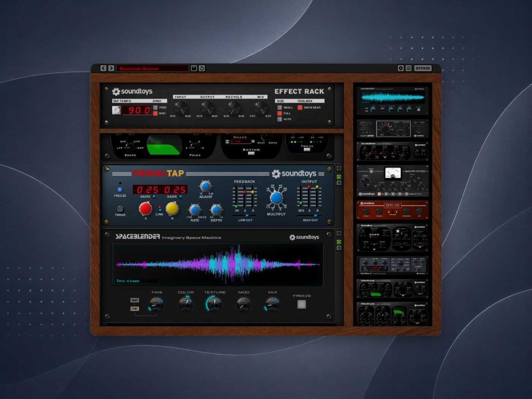Click the 0.25 delay A time display
This screenshot has width=532, height=399.
pos(146,189)
